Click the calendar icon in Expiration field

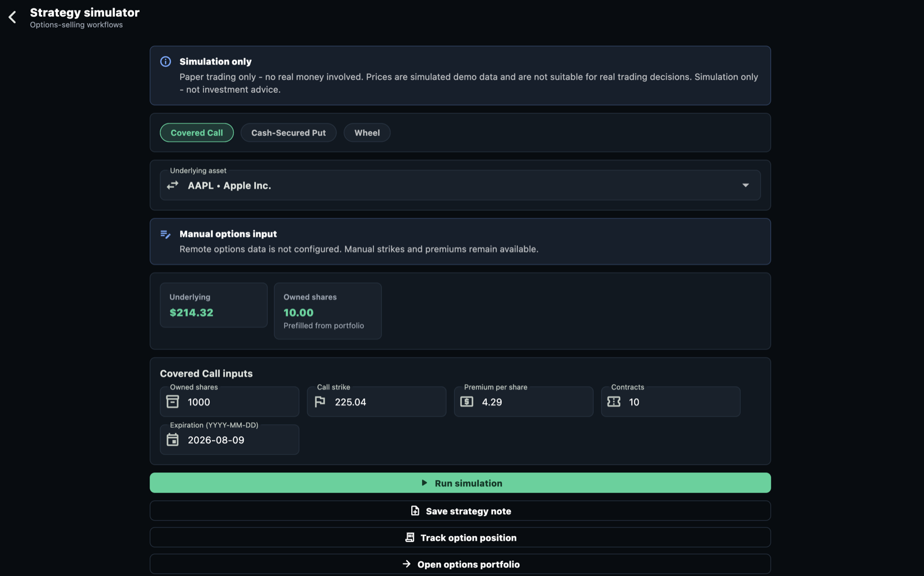(x=173, y=440)
